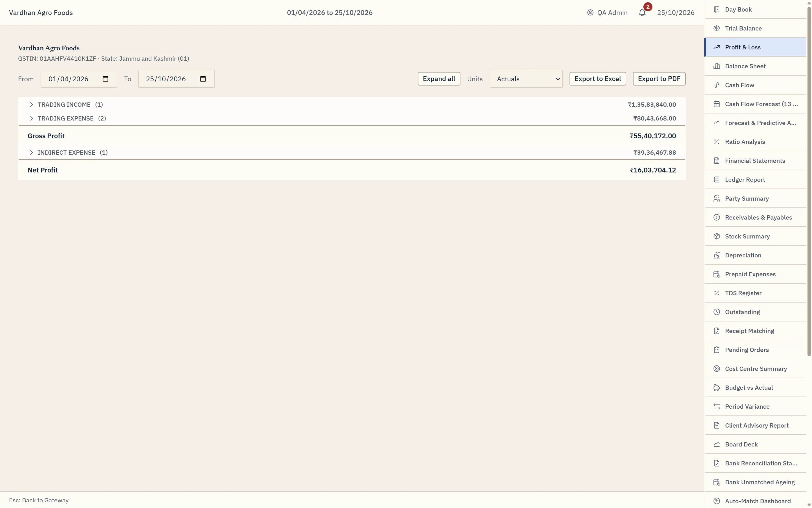This screenshot has width=812, height=508.
Task: Click the notification bell icon
Action: pos(642,13)
